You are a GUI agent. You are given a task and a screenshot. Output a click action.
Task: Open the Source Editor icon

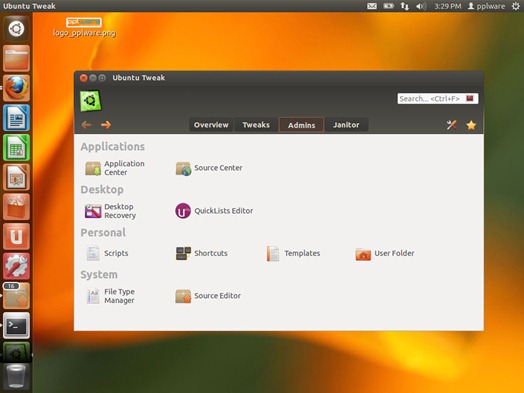183,296
